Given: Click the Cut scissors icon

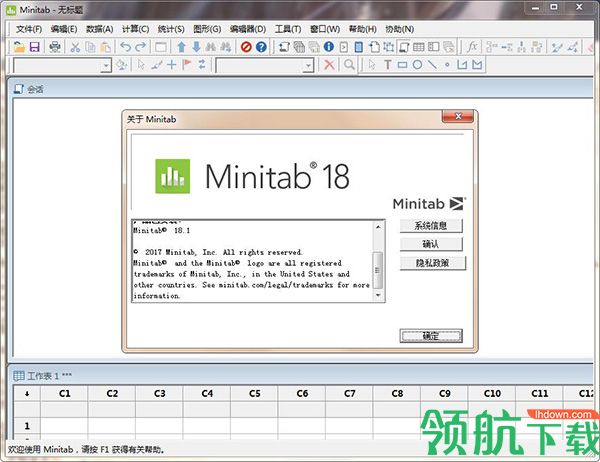Looking at the screenshot, I should coord(75,47).
